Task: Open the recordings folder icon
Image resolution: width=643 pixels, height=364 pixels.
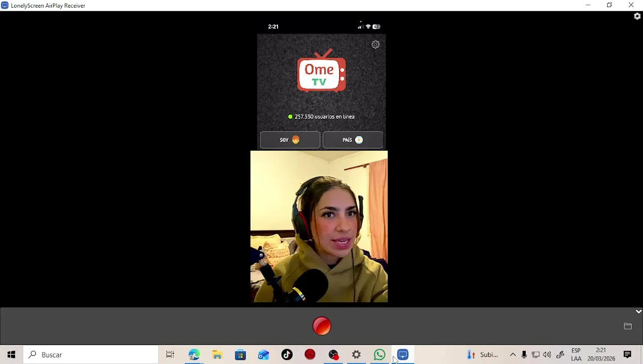Action: [x=627, y=326]
